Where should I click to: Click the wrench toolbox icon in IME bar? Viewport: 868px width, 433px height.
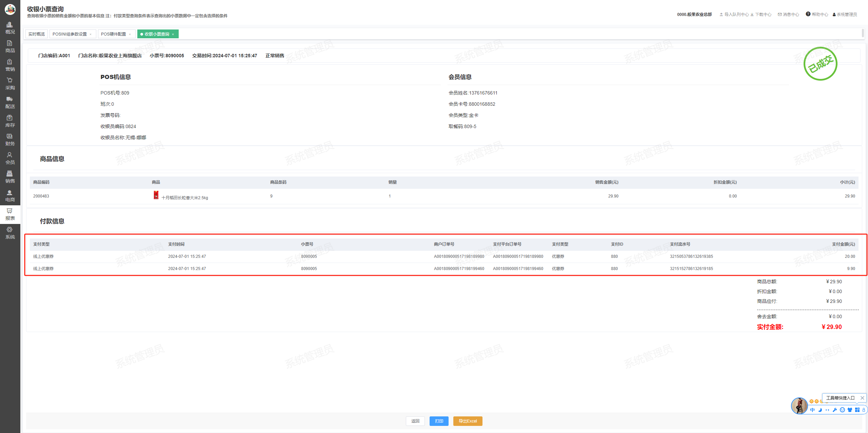point(835,410)
